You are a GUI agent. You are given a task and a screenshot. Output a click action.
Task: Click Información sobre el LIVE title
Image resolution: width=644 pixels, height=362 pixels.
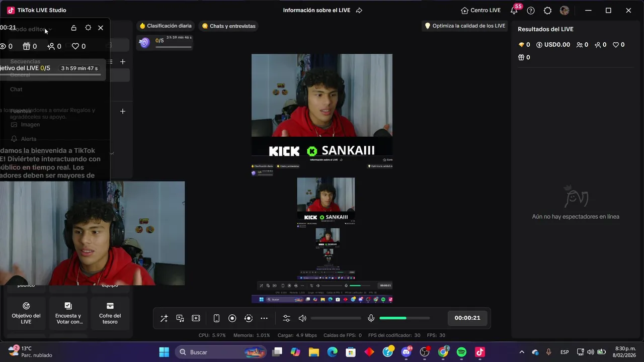317,11
